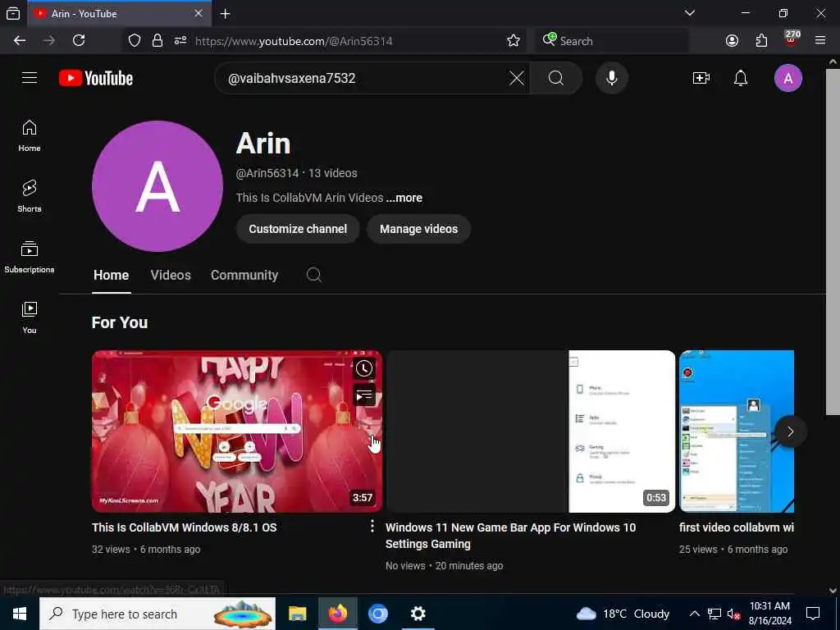840x630 pixels.
Task: Click the 0:53 Game Bar video thumbnail
Action: (531, 431)
